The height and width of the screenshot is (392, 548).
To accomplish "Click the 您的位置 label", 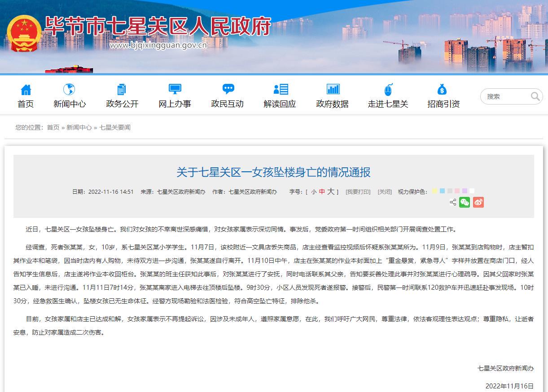I will (x=30, y=127).
